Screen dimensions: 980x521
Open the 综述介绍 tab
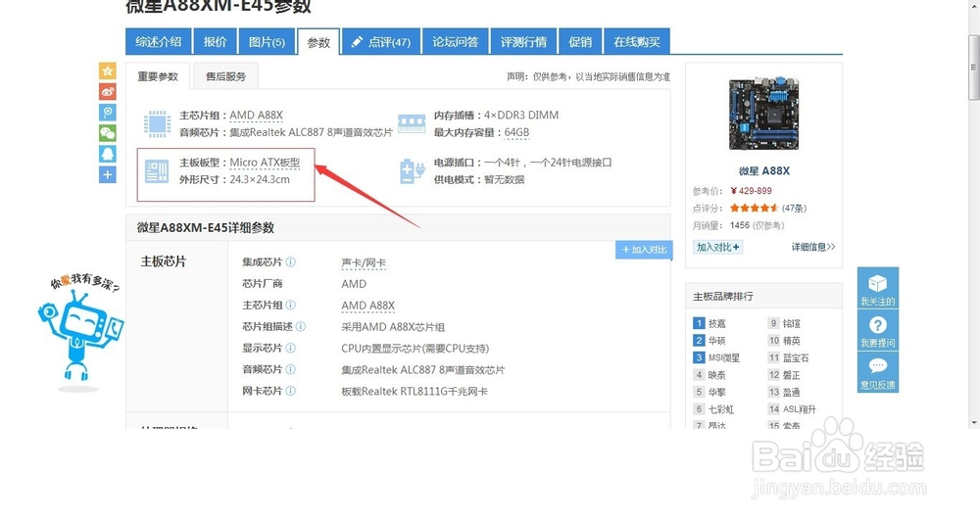159,42
